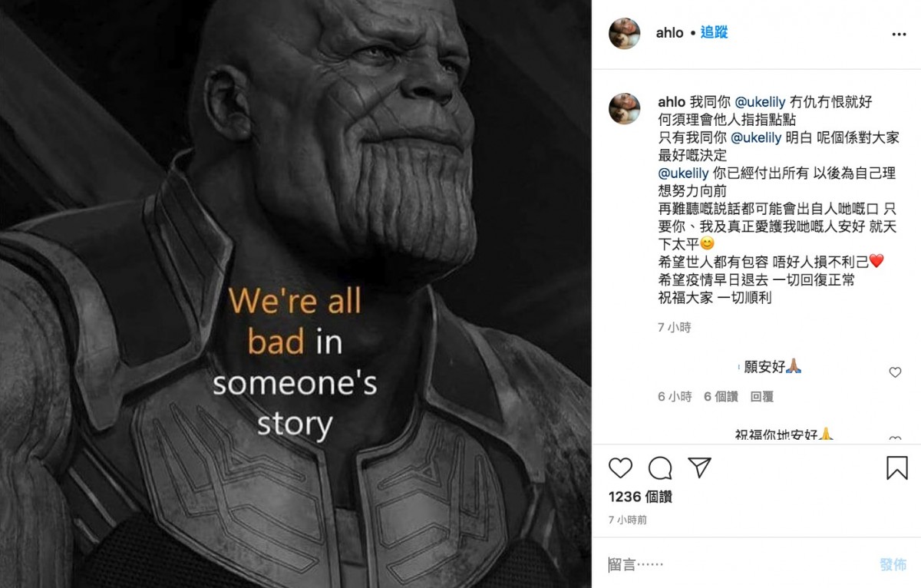Follow ahlo with the 追蹤 link
Image resolution: width=921 pixels, height=588 pixels.
click(714, 32)
